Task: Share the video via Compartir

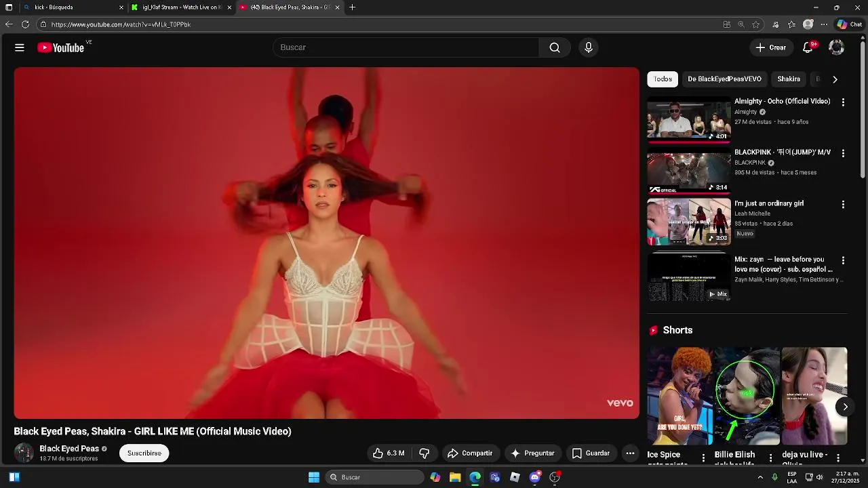Action: pyautogui.click(x=469, y=453)
